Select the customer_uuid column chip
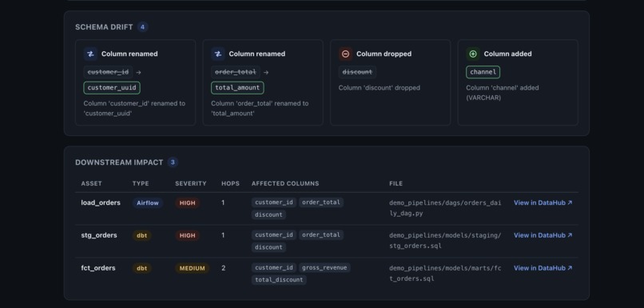The image size is (644, 308). pyautogui.click(x=112, y=87)
